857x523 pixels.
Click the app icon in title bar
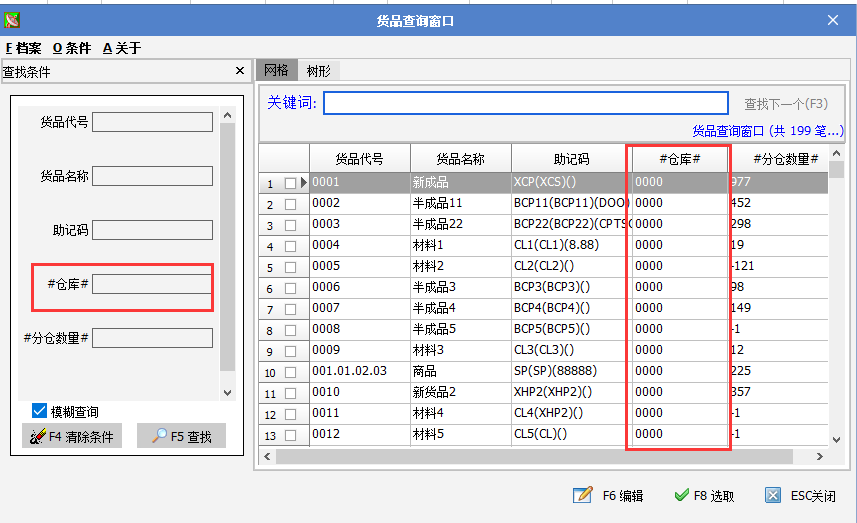pos(11,20)
